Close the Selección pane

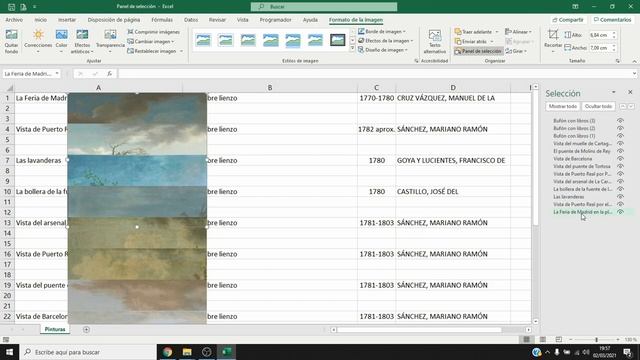[630, 92]
